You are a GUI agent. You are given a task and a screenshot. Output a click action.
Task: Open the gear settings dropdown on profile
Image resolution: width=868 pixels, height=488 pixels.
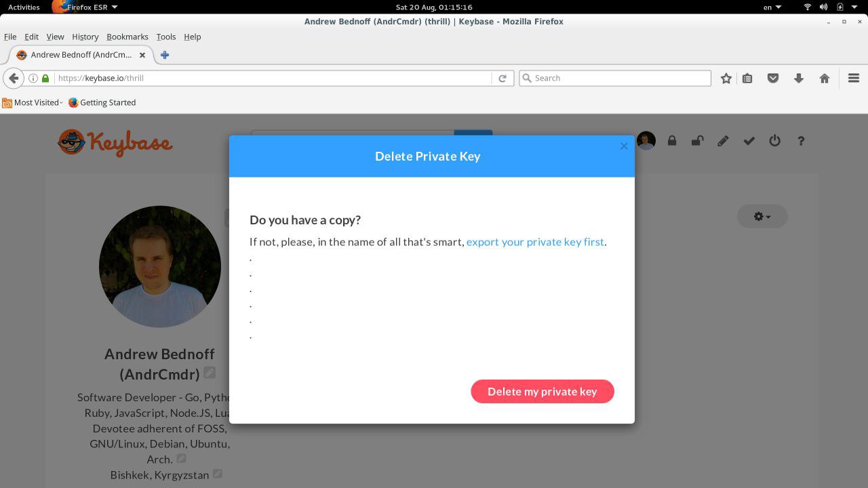click(762, 216)
